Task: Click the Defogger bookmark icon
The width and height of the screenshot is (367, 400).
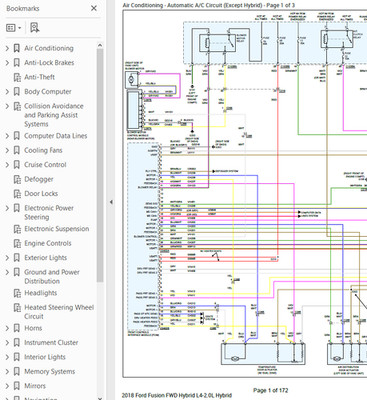Action: (17, 179)
